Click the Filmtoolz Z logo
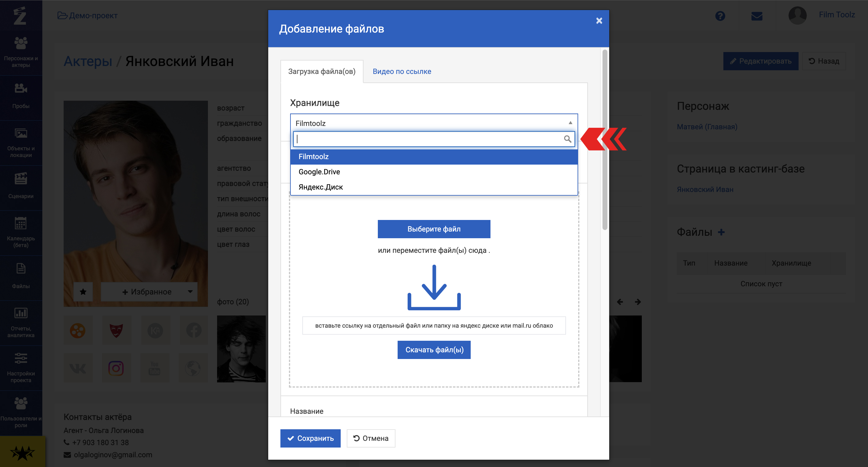 click(x=20, y=16)
